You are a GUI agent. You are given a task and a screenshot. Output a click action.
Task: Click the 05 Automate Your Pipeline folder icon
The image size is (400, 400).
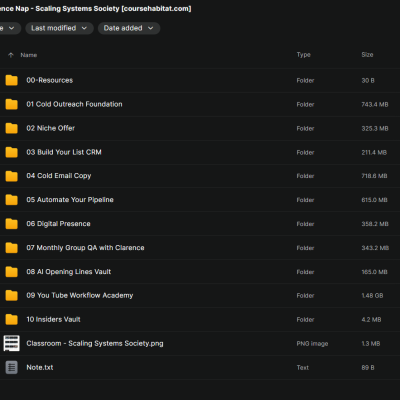coord(12,200)
